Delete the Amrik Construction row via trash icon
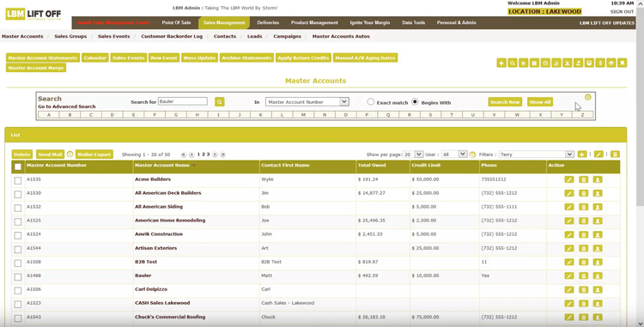 click(x=583, y=234)
